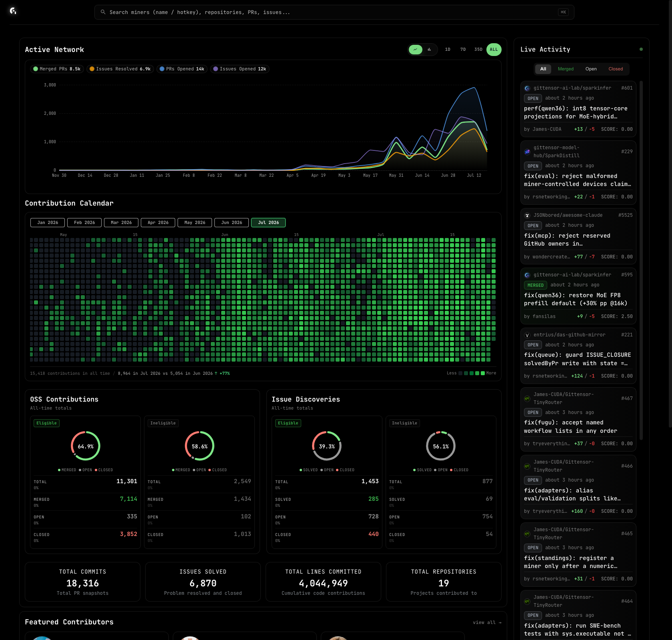
Task: Open the May 2026 calendar tab
Action: [x=195, y=222]
